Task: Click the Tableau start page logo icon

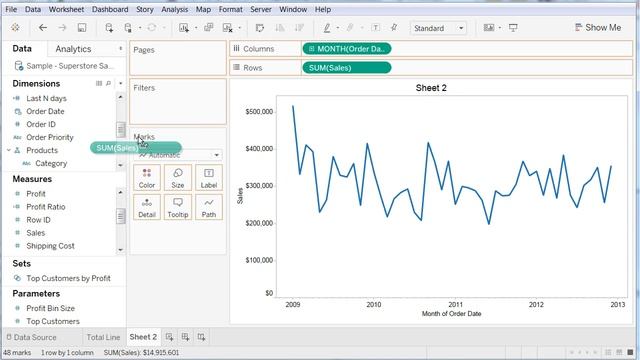Action: 15,28
